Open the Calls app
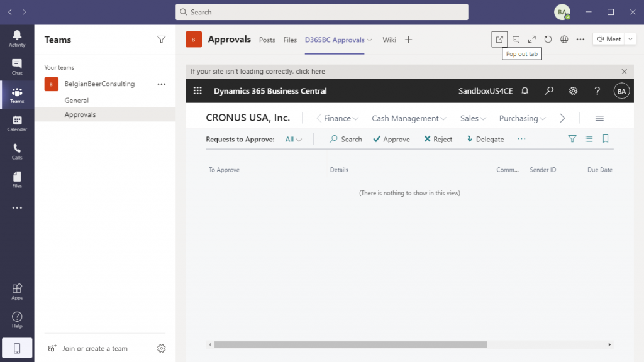Screen dimensions: 644x362 pos(17,151)
